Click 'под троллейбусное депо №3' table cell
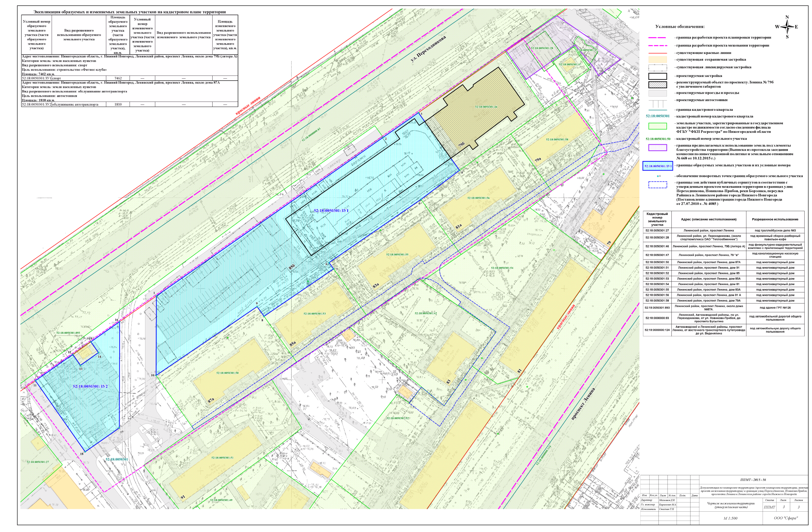Screen dimensions: 812x532 click(x=775, y=230)
